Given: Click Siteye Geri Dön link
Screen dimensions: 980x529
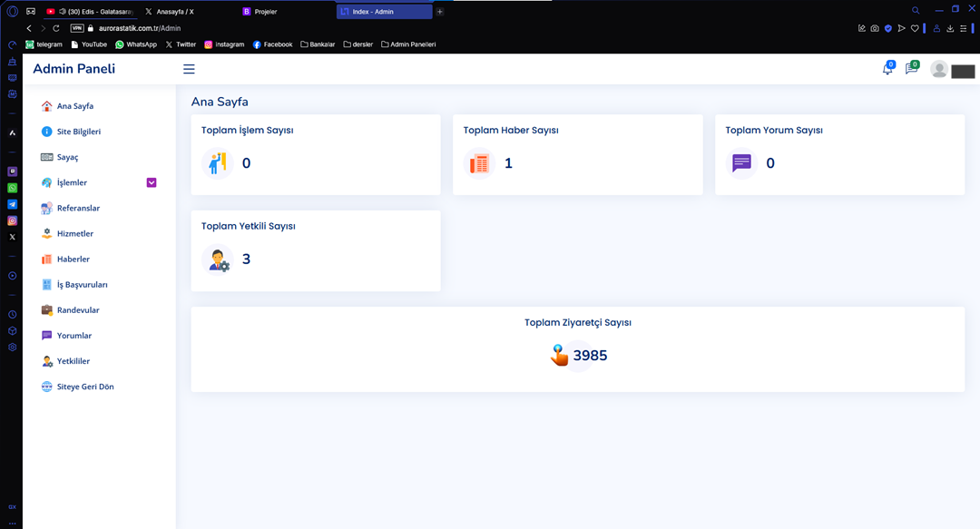Looking at the screenshot, I should (x=85, y=387).
